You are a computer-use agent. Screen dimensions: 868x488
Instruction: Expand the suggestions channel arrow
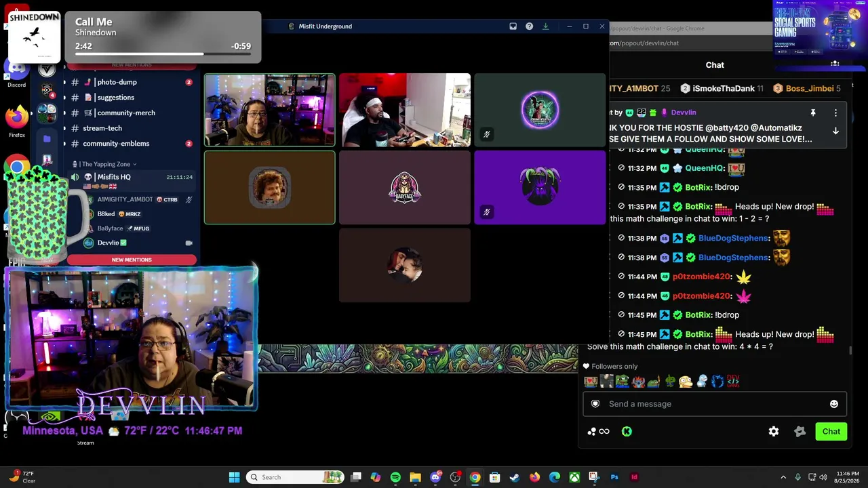click(x=64, y=98)
